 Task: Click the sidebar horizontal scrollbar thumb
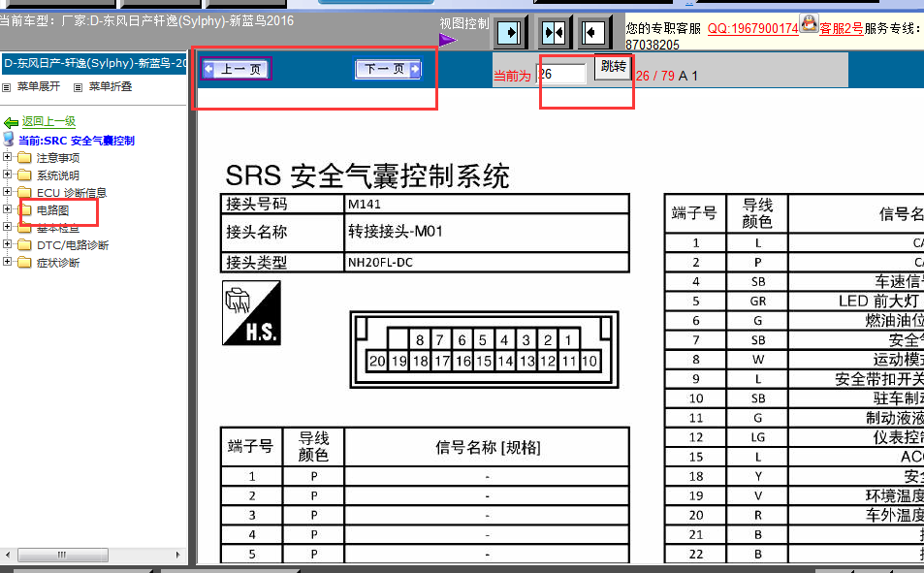click(62, 555)
